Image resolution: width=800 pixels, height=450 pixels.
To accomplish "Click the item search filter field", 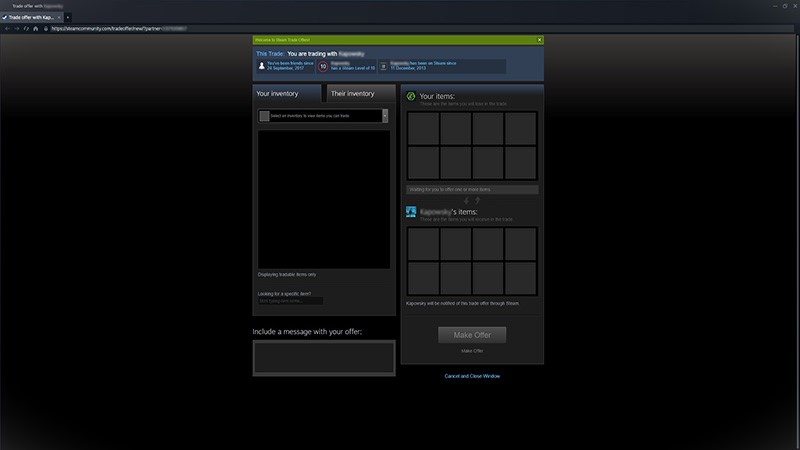I will point(290,301).
